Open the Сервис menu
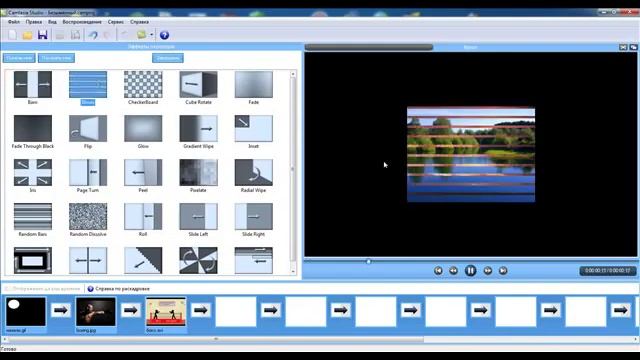640x360 pixels. pyautogui.click(x=116, y=22)
